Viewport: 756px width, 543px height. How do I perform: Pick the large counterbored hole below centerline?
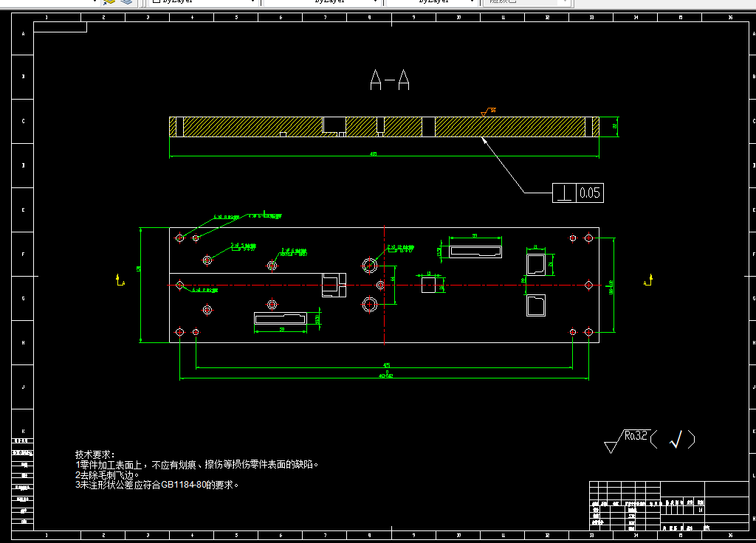[x=370, y=305]
